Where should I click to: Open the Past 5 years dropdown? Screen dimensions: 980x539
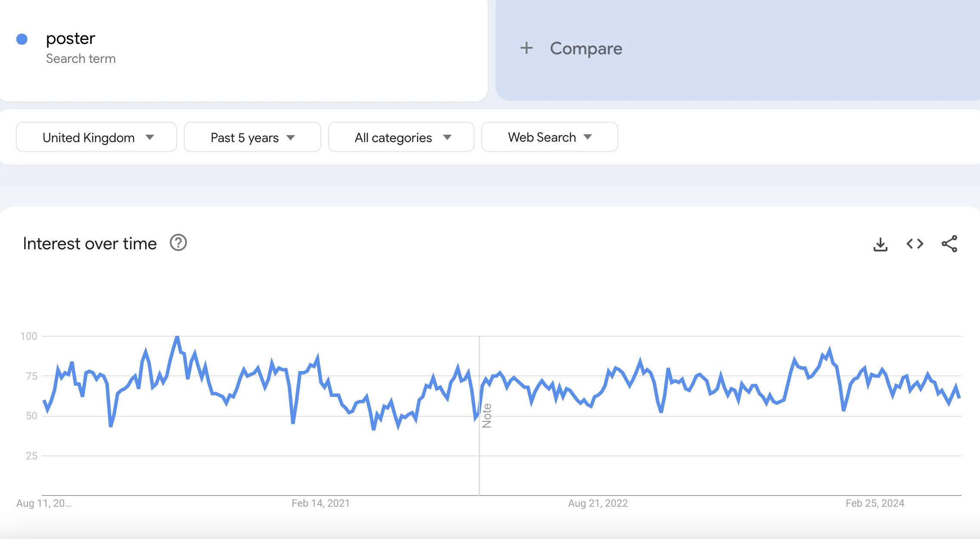pyautogui.click(x=252, y=137)
